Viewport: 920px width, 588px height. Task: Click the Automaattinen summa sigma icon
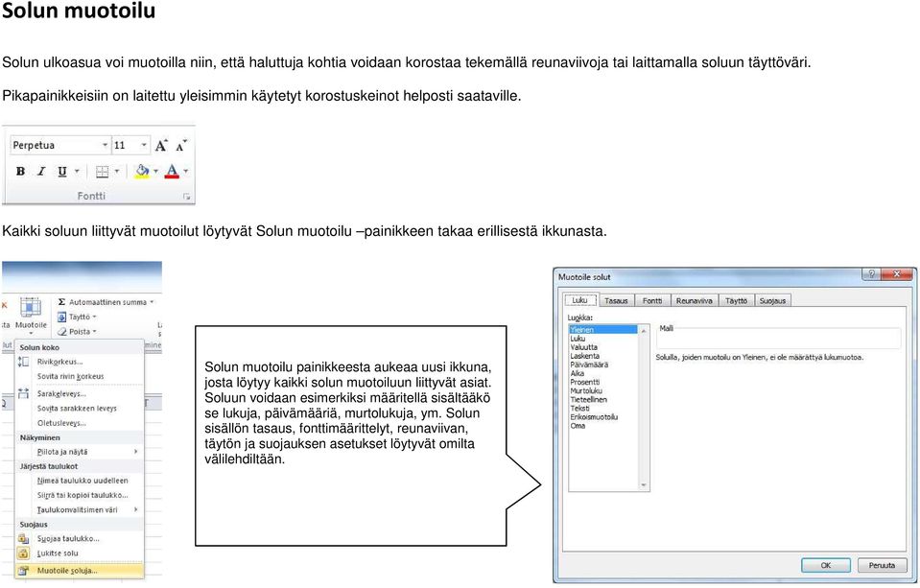[61, 301]
